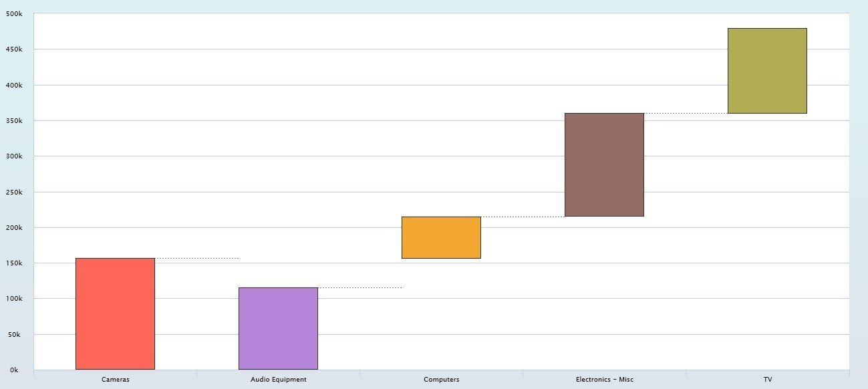Click dotted connector right of Audio Equipment bar
The width and height of the screenshot is (868, 389).
pyautogui.click(x=359, y=287)
